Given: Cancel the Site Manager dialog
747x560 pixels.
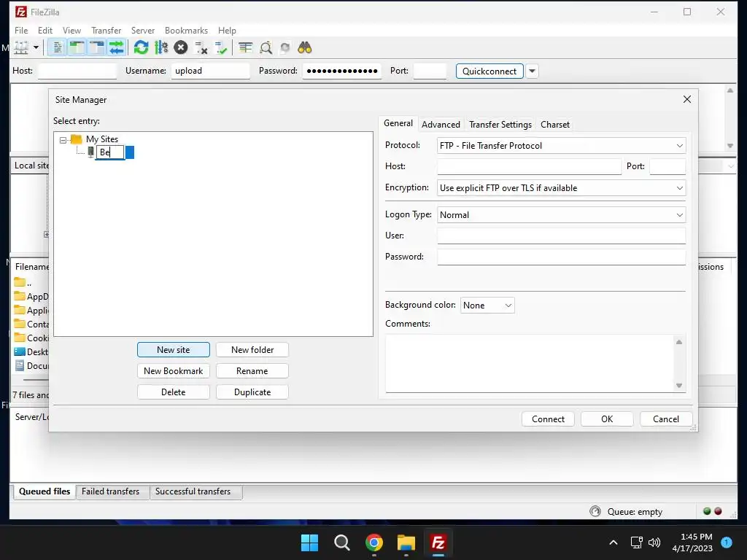Looking at the screenshot, I should [666, 419].
